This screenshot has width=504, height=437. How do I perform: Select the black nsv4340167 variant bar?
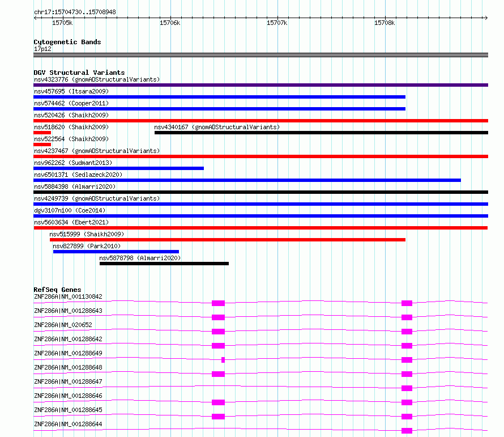pyautogui.click(x=321, y=133)
